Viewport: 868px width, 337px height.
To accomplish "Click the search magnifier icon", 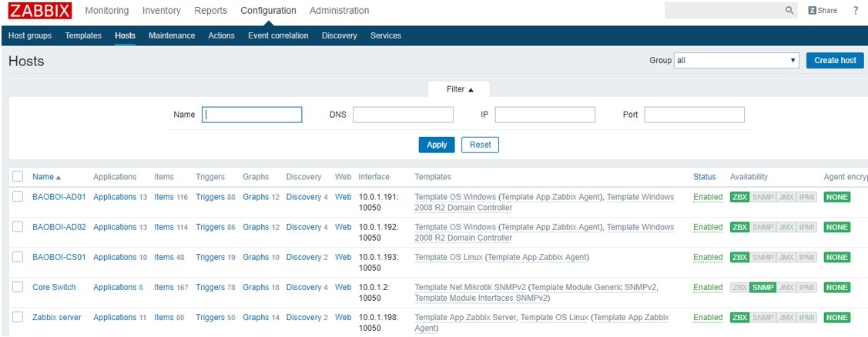I will click(x=789, y=11).
